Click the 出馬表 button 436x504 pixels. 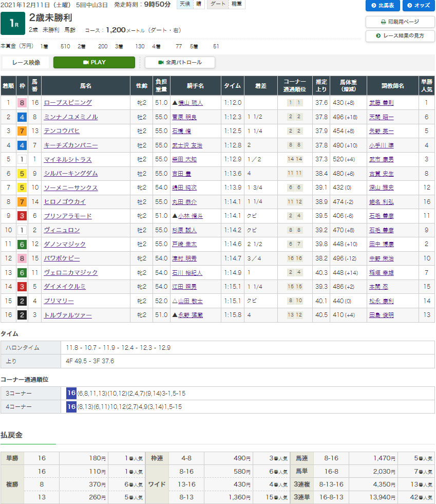(383, 6)
